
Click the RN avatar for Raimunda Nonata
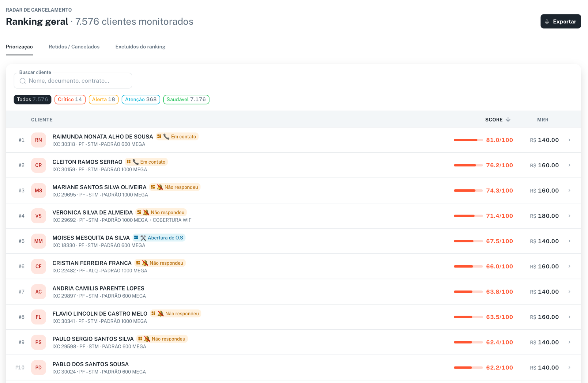coord(38,140)
